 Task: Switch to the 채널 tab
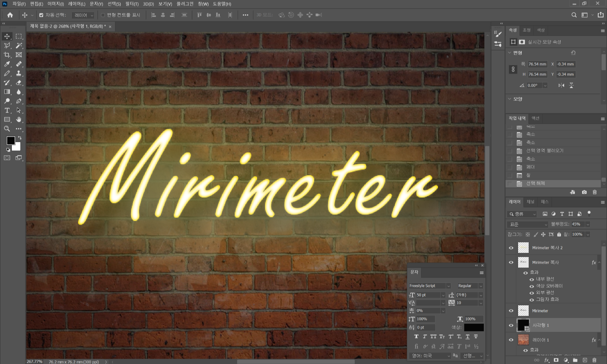[530, 202]
